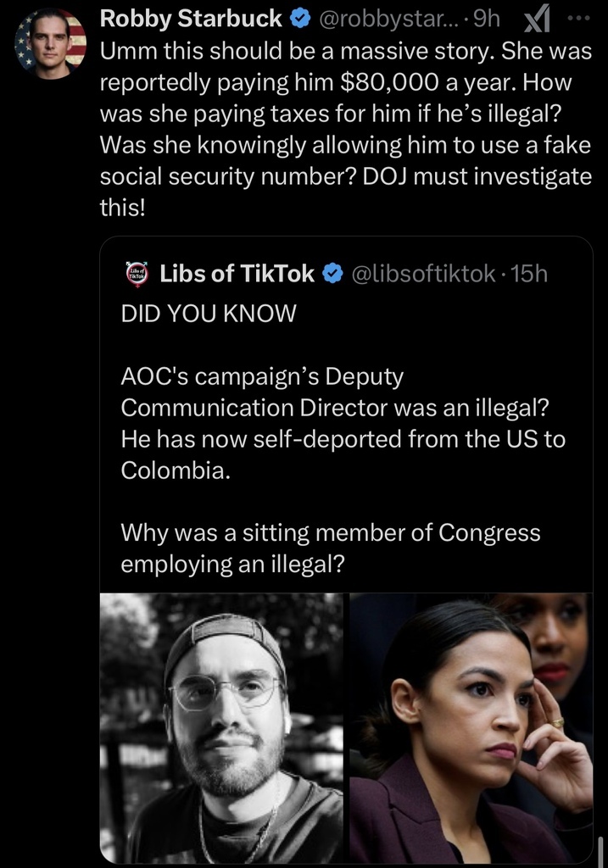Click the 'AOC's campaign's Deputy' sentence
Viewport: 608px width, 868px height.
point(262,376)
